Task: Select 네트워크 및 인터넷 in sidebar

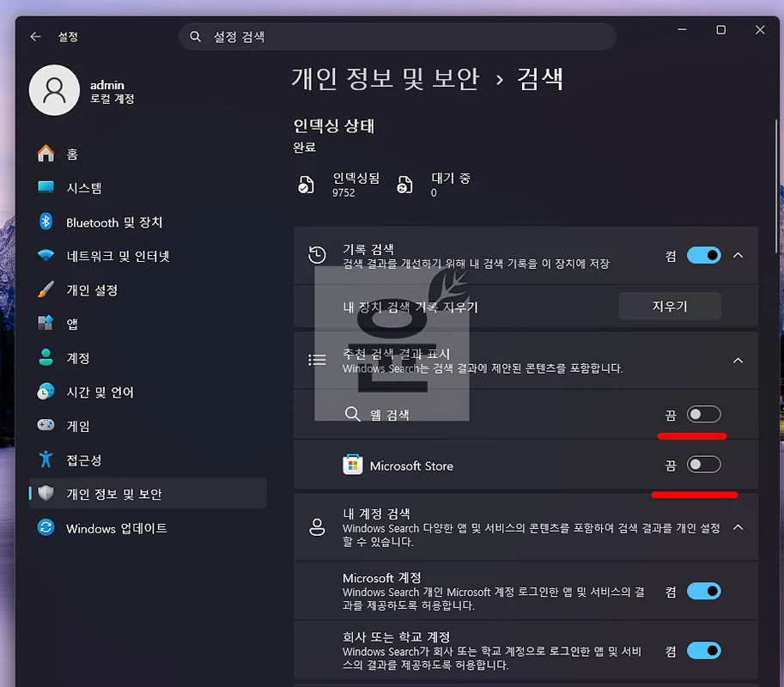Action: (x=148, y=256)
